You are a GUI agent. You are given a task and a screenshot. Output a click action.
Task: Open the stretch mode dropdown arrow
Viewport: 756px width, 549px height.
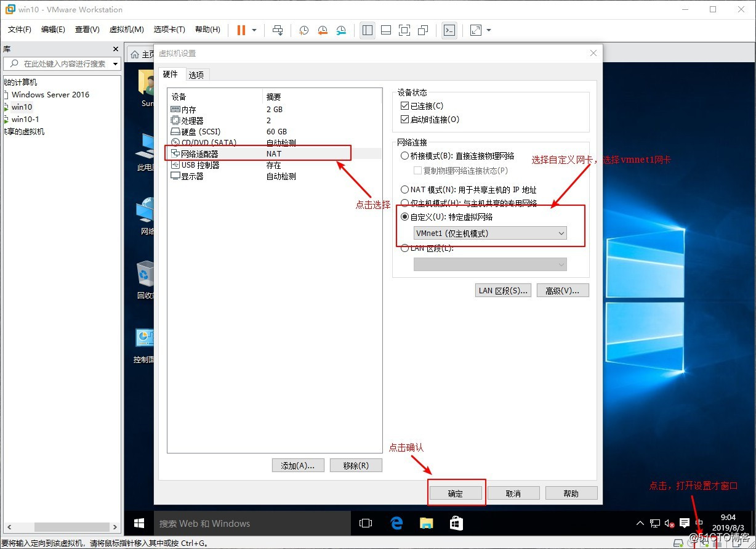coord(489,30)
